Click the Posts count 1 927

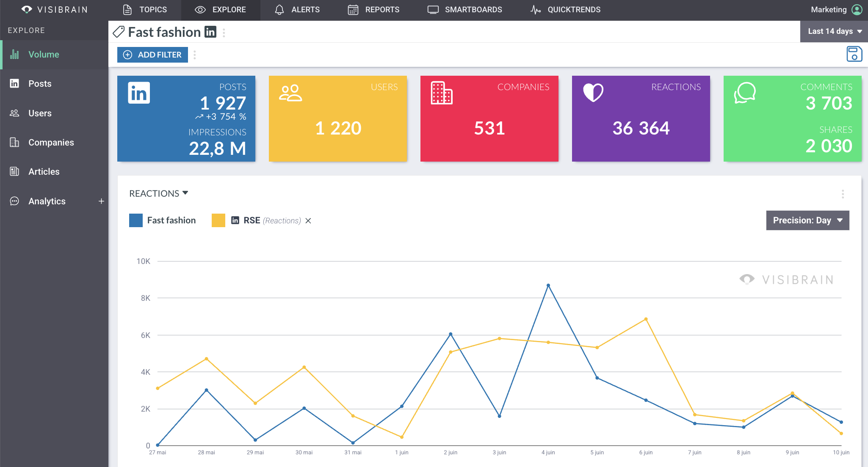pyautogui.click(x=223, y=103)
